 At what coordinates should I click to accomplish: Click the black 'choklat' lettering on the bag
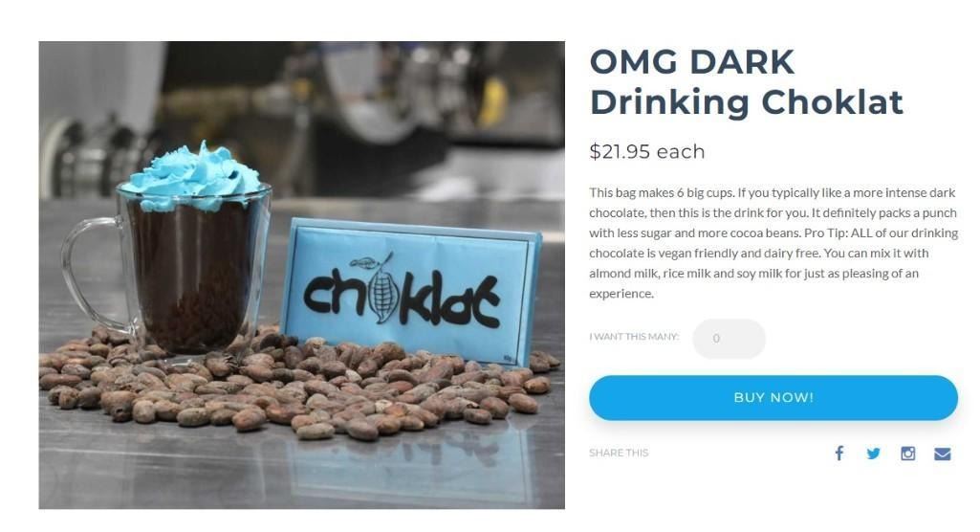(402, 294)
